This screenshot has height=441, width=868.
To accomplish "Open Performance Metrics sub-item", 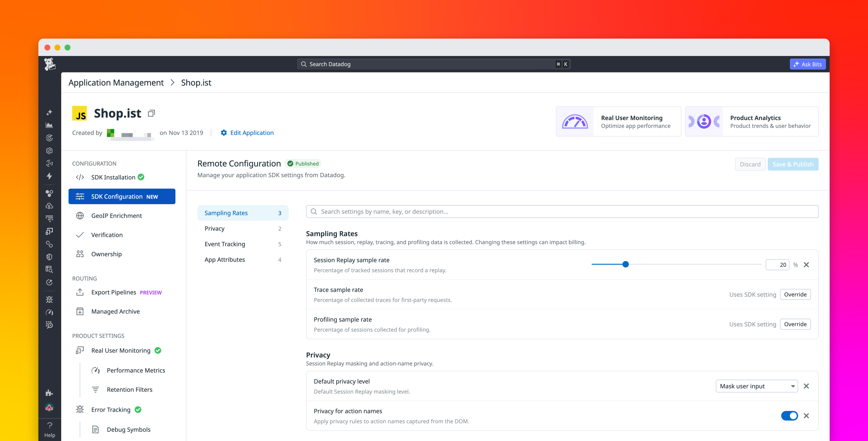I will (x=130, y=371).
